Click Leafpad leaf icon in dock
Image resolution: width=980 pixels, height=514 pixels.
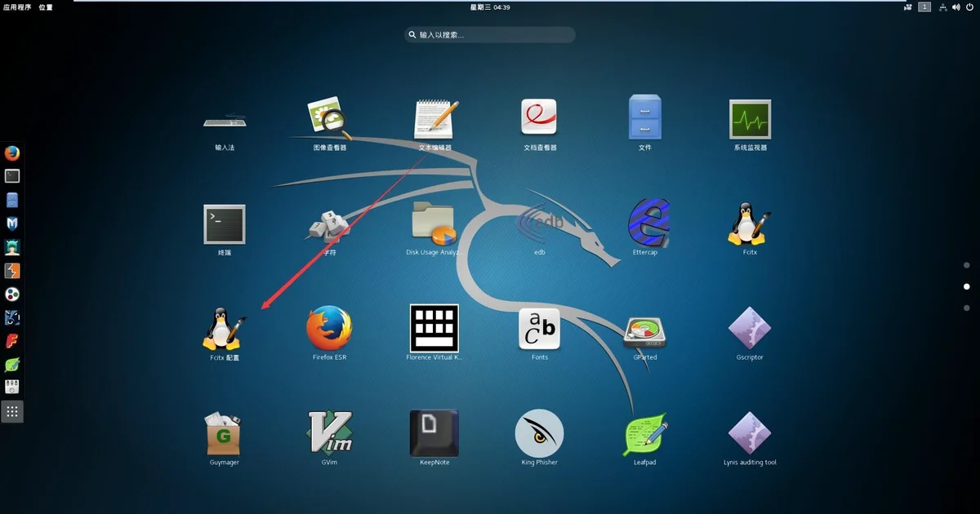click(x=11, y=364)
